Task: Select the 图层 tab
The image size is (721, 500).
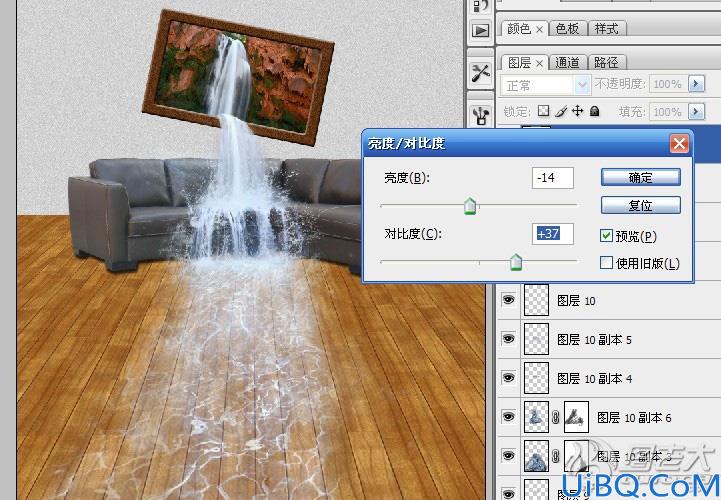Action: tap(519, 63)
